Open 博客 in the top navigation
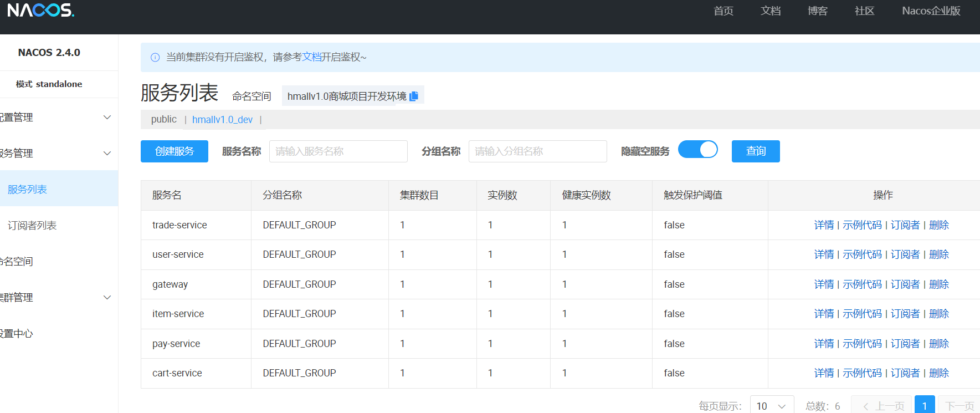Viewport: 980px width, 413px height. click(818, 11)
